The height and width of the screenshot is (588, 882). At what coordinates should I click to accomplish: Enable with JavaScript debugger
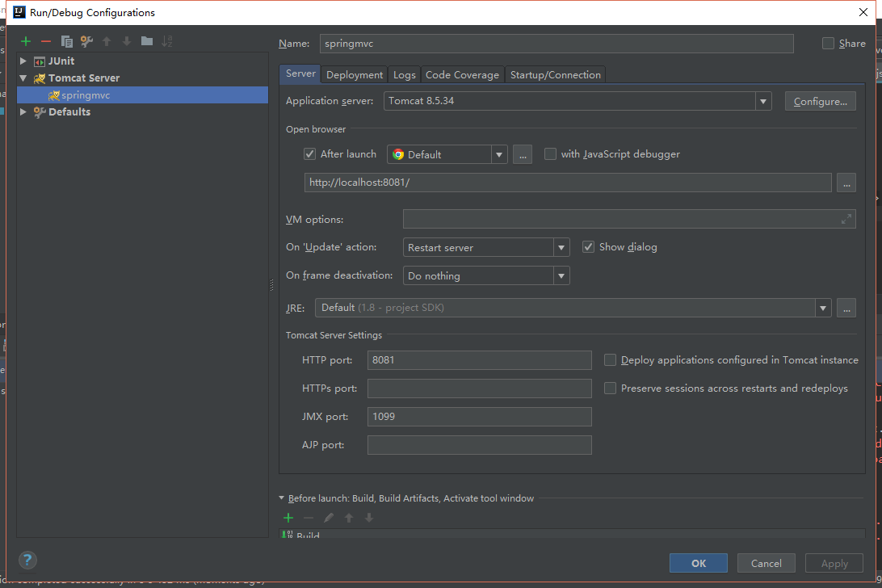coord(550,154)
